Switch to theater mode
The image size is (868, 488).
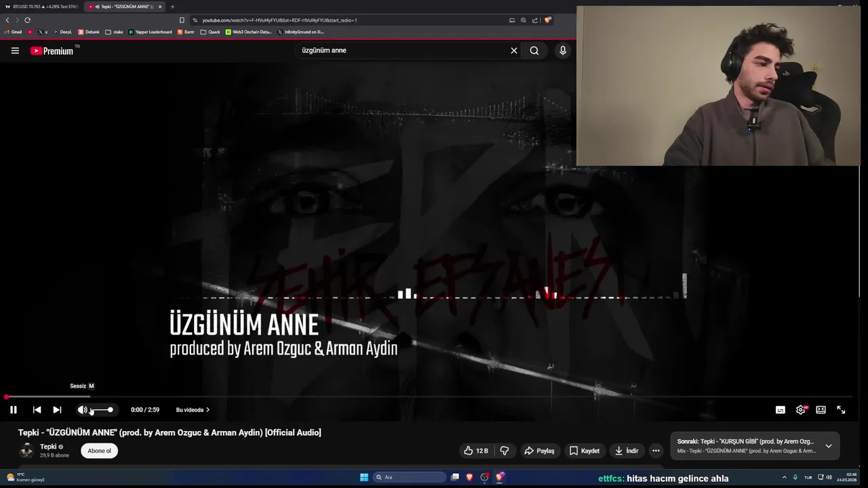point(821,410)
